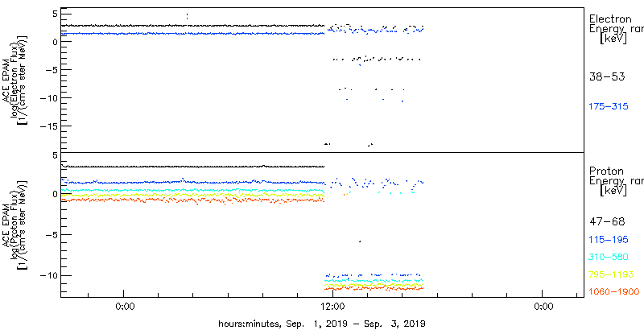Click the 12:00 time axis label
Viewport: 644px width, 330px height.
click(x=332, y=306)
